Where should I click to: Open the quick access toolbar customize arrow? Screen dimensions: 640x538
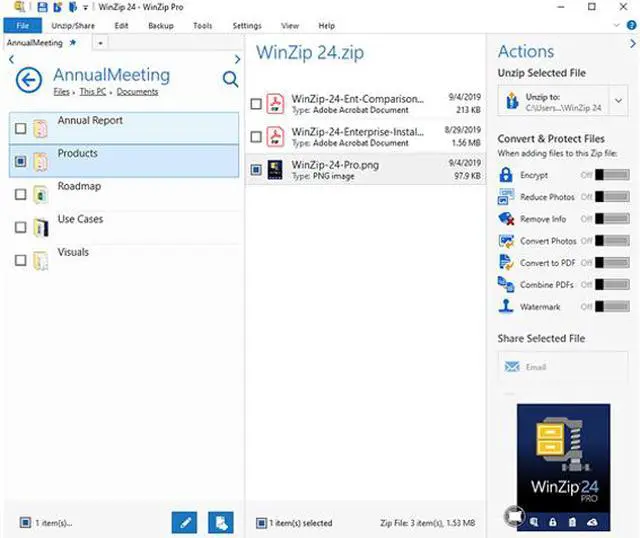tap(85, 8)
